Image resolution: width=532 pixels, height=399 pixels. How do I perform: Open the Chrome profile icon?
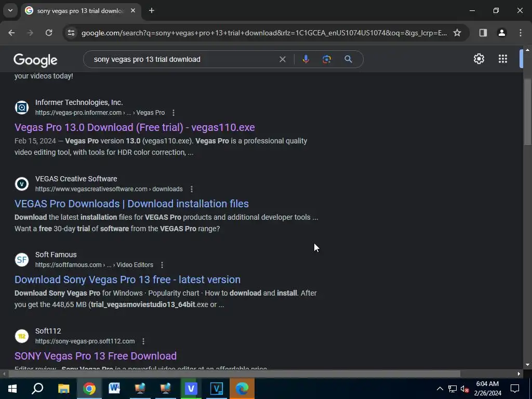click(501, 33)
